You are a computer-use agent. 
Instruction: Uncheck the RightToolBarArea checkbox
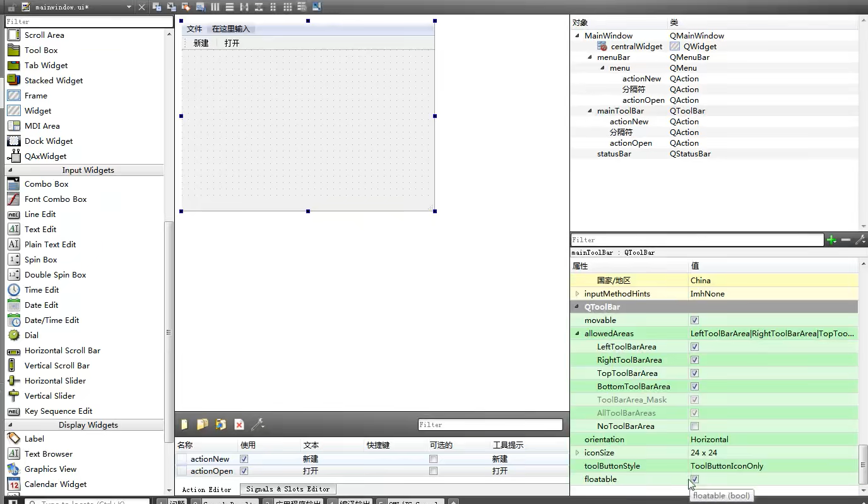[x=694, y=360]
